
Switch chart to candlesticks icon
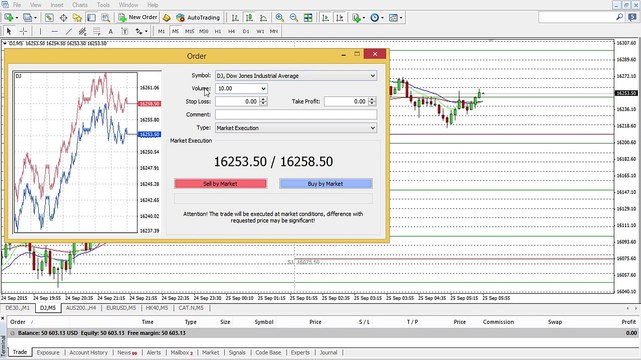[x=249, y=18]
